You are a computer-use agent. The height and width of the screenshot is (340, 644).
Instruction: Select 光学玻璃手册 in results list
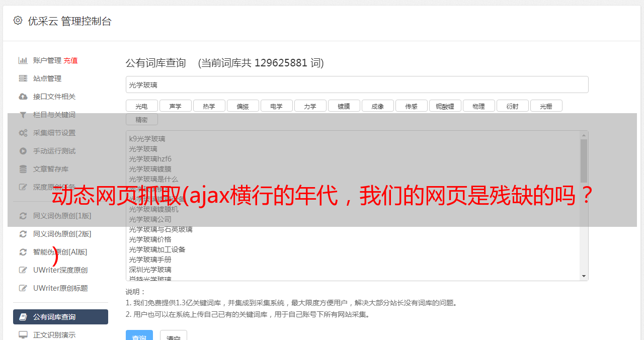[x=150, y=260]
